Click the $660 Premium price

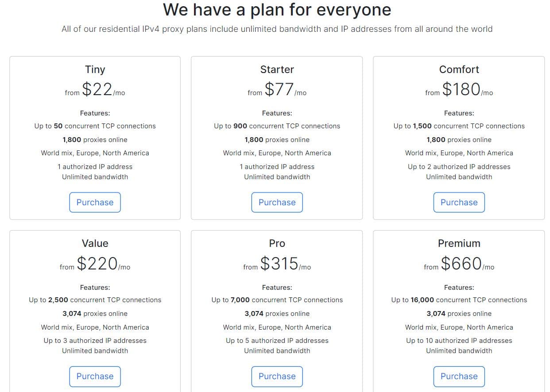(461, 264)
